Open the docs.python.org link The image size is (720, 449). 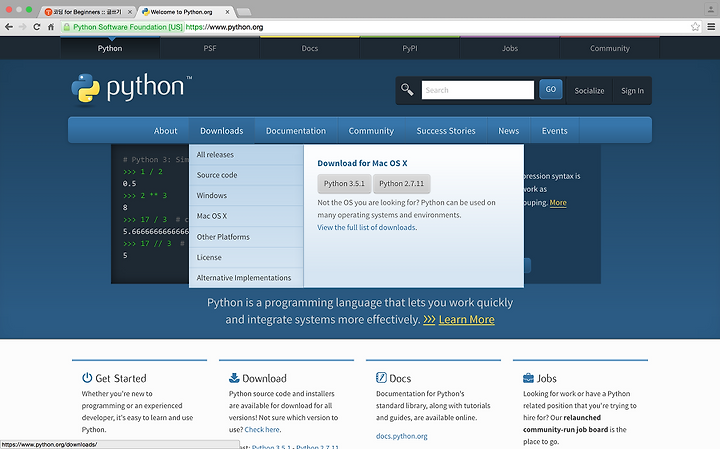pos(401,436)
